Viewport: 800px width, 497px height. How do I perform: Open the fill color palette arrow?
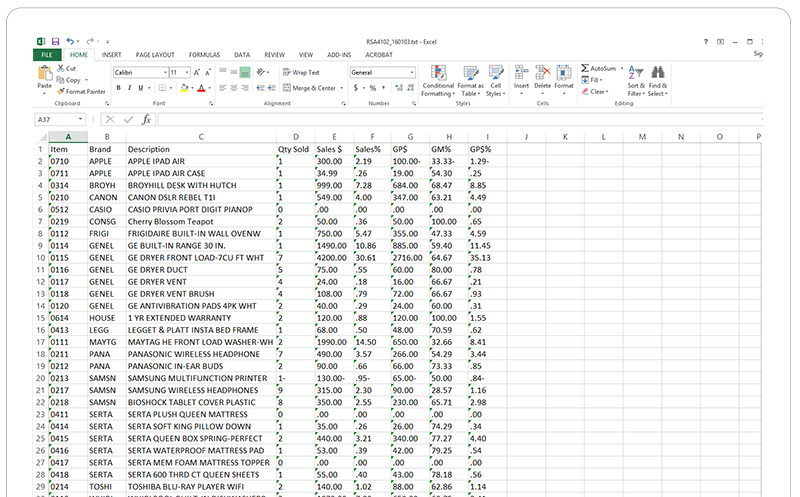point(192,88)
